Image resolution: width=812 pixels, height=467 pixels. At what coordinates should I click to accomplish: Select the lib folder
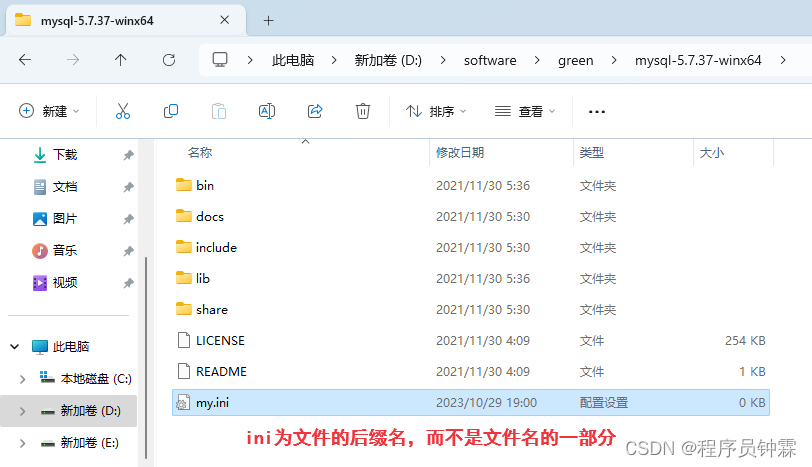tap(471, 279)
